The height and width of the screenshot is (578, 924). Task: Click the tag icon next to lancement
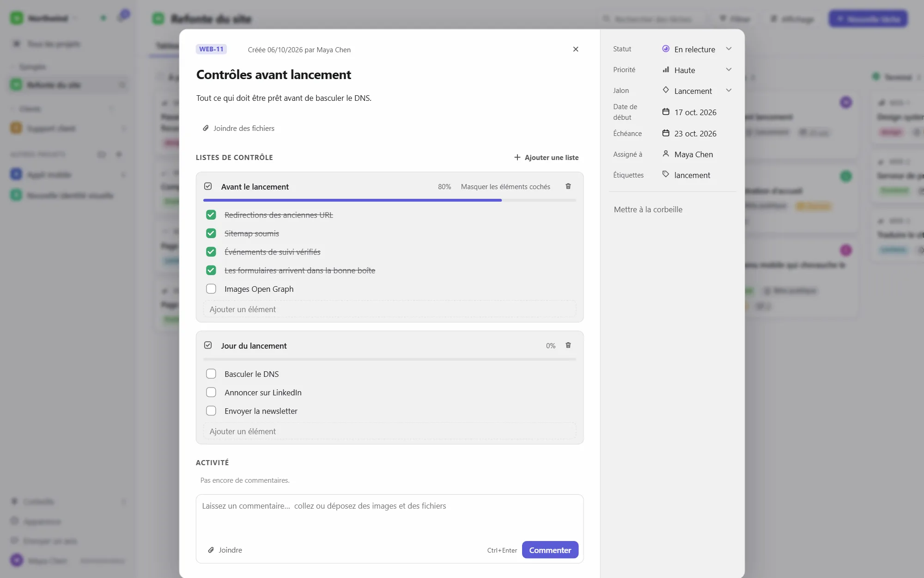tap(666, 174)
